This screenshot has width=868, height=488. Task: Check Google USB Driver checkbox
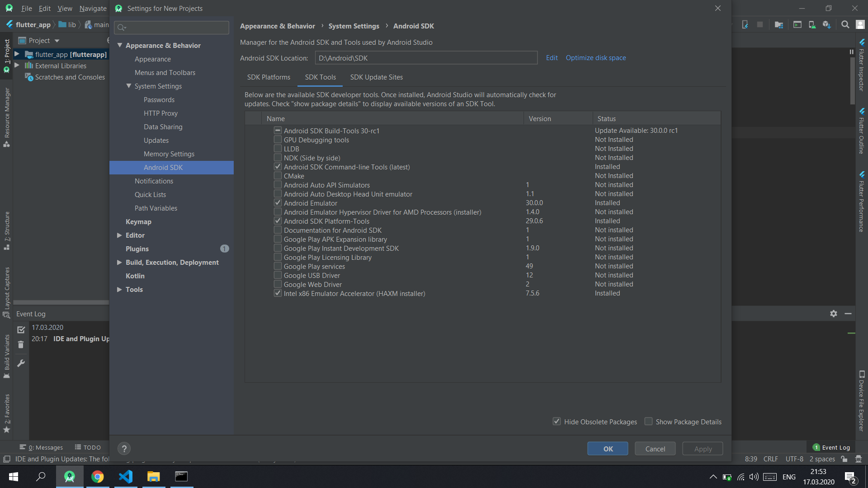coord(278,275)
